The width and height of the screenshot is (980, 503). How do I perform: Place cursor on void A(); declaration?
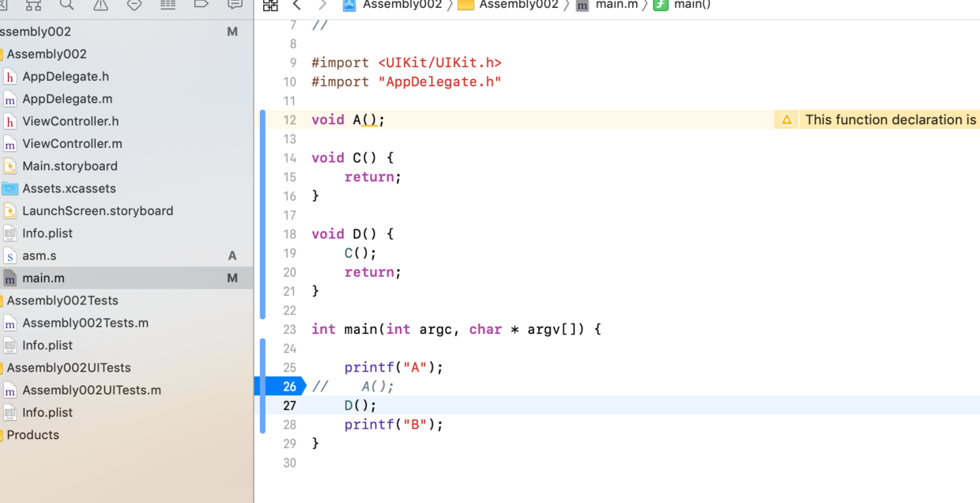click(x=348, y=120)
